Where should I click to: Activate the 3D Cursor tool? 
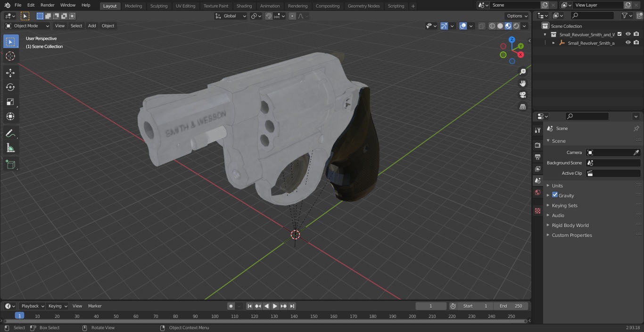[10, 56]
